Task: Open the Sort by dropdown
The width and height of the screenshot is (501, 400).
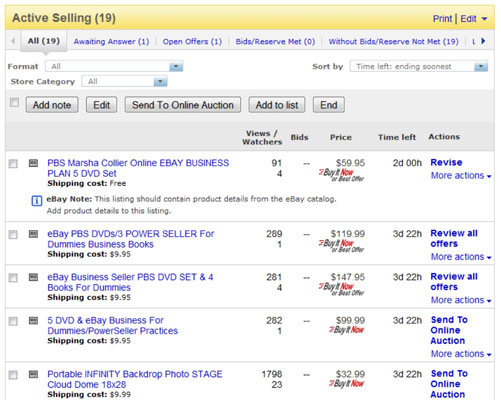Action: (419, 66)
